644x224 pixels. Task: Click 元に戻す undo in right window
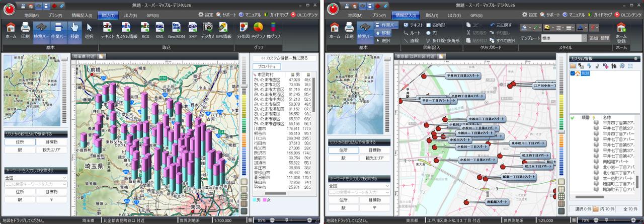500,25
